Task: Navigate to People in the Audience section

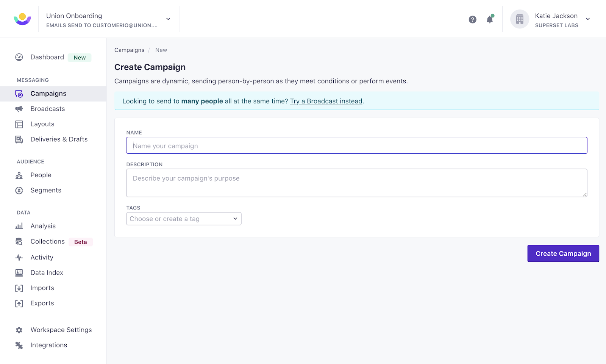Action: tap(41, 175)
